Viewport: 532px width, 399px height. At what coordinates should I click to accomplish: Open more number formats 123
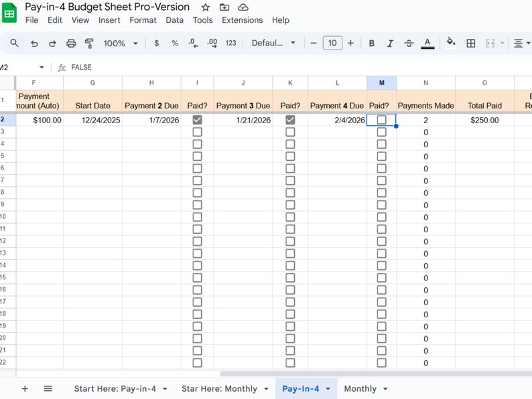230,43
